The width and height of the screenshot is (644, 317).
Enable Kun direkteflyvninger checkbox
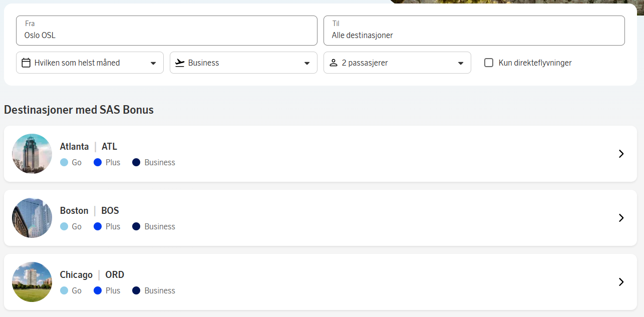pos(489,63)
